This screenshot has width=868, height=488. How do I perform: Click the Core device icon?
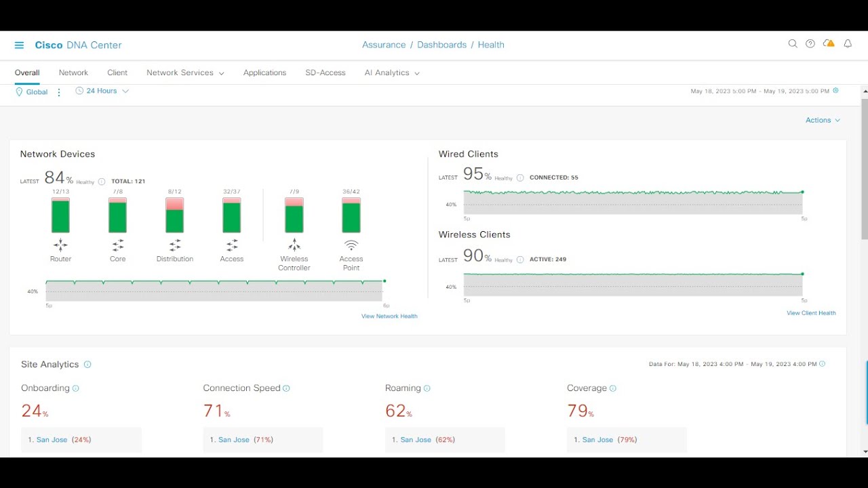(118, 245)
